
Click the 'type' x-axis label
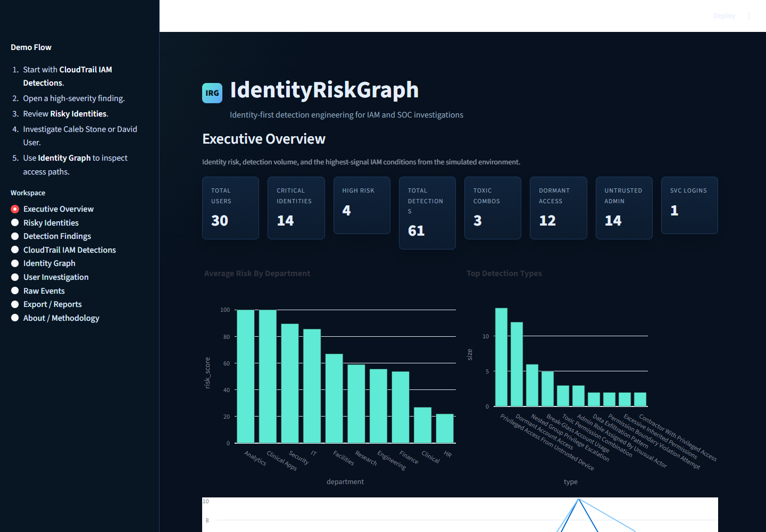tap(571, 481)
